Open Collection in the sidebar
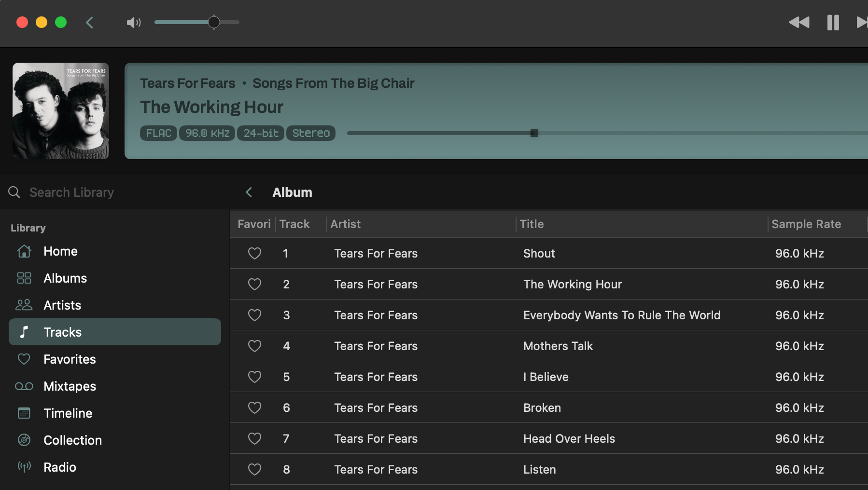 click(x=115, y=440)
